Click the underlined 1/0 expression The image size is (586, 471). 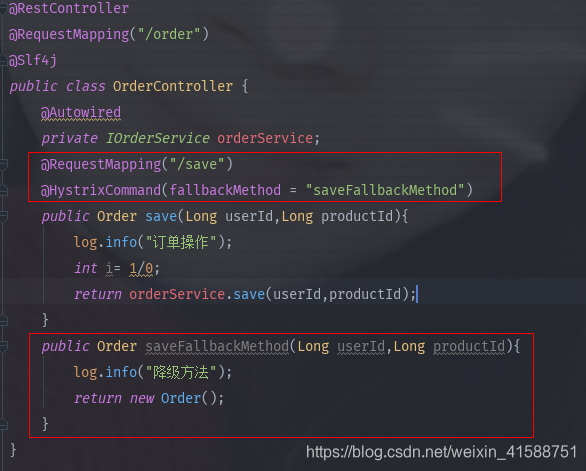pos(141,268)
